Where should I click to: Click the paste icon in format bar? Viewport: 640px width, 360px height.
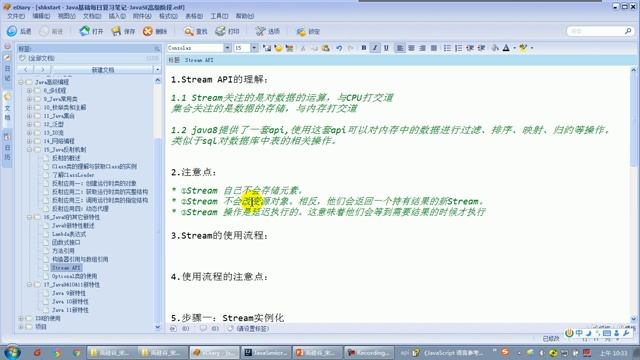pyautogui.click(x=325, y=48)
